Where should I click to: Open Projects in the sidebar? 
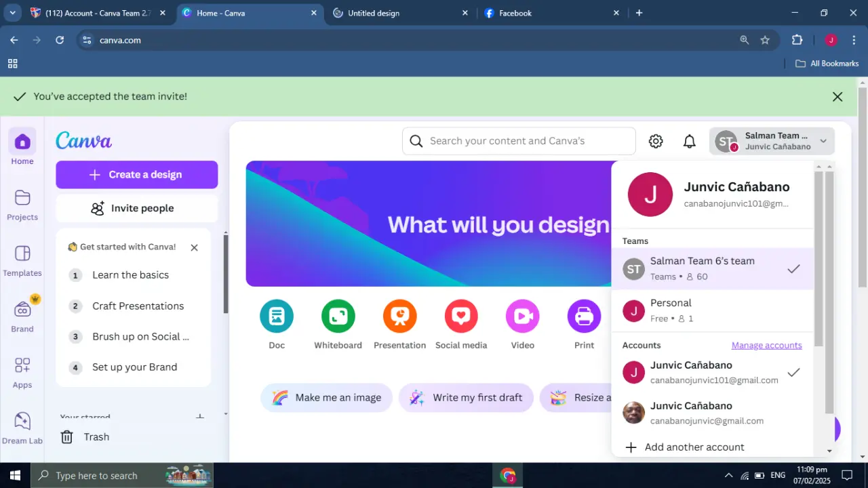pos(22,204)
